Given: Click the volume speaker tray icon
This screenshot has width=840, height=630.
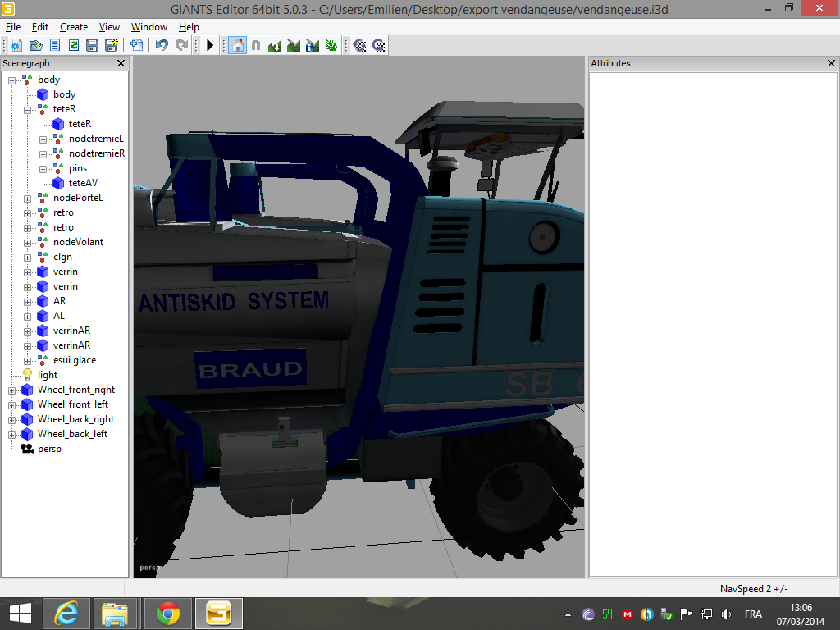Looking at the screenshot, I should 727,614.
